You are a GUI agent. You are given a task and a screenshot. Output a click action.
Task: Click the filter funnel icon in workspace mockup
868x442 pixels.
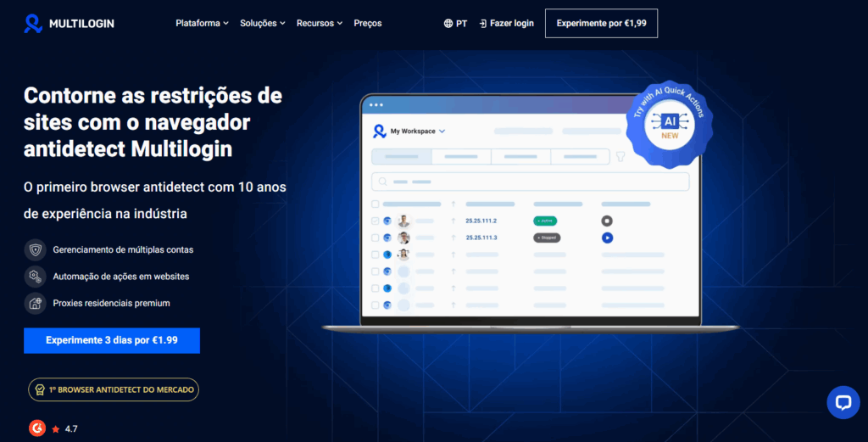click(x=620, y=157)
